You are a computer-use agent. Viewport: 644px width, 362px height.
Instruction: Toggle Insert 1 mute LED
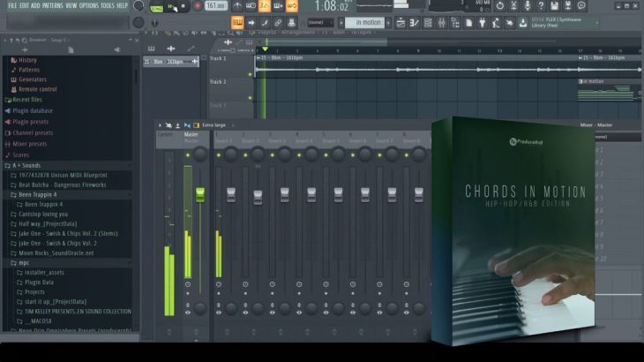click(219, 155)
